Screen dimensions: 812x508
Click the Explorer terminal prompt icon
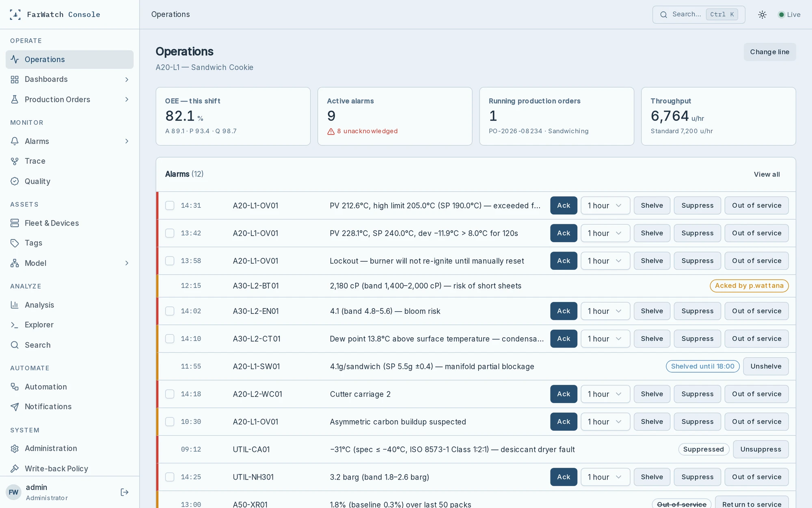(x=15, y=325)
